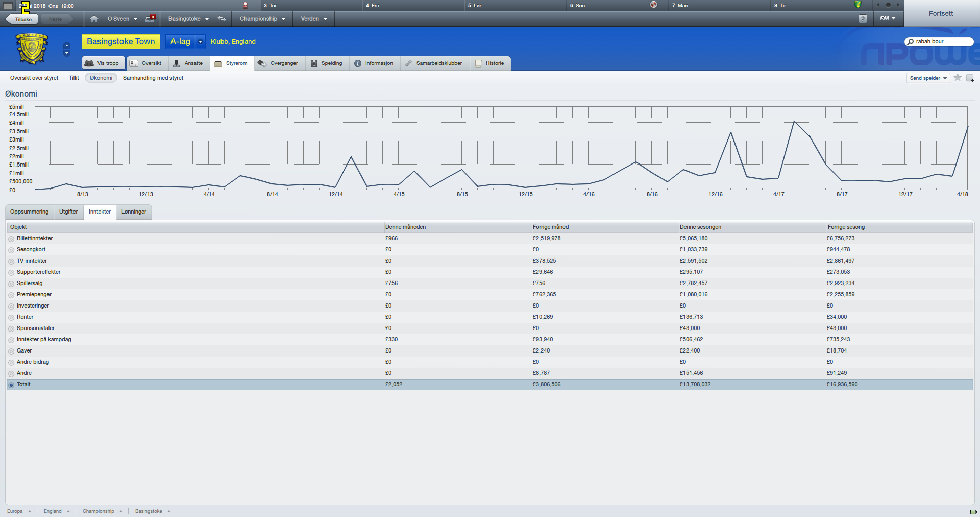The image size is (980, 517).
Task: Open the Oppsummering finance tab
Action: pyautogui.click(x=30, y=212)
